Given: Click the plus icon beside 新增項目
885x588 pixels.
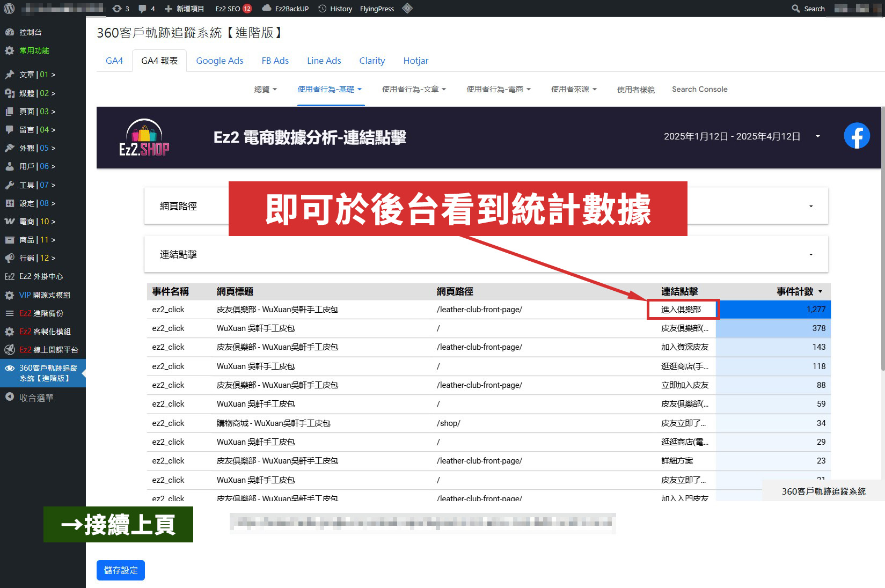Looking at the screenshot, I should coord(169,9).
